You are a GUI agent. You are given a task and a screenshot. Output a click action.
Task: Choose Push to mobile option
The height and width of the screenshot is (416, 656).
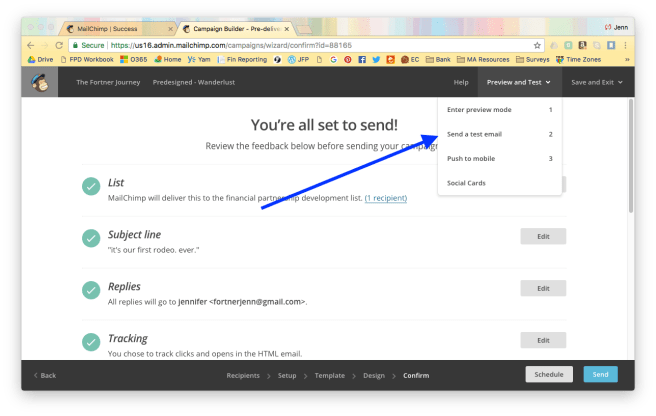pos(500,158)
